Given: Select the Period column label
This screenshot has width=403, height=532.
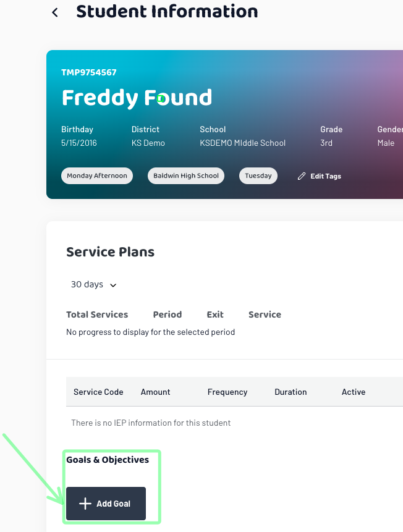Looking at the screenshot, I should (x=168, y=315).
